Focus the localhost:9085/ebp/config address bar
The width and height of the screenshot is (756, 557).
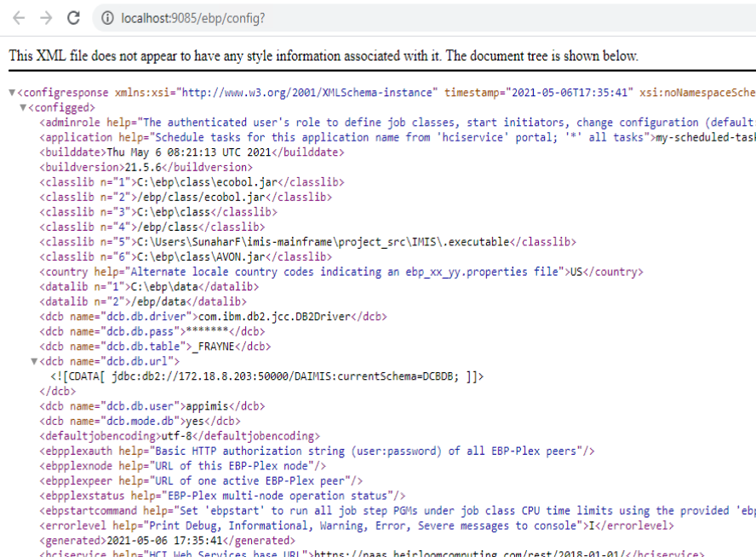[424, 19]
